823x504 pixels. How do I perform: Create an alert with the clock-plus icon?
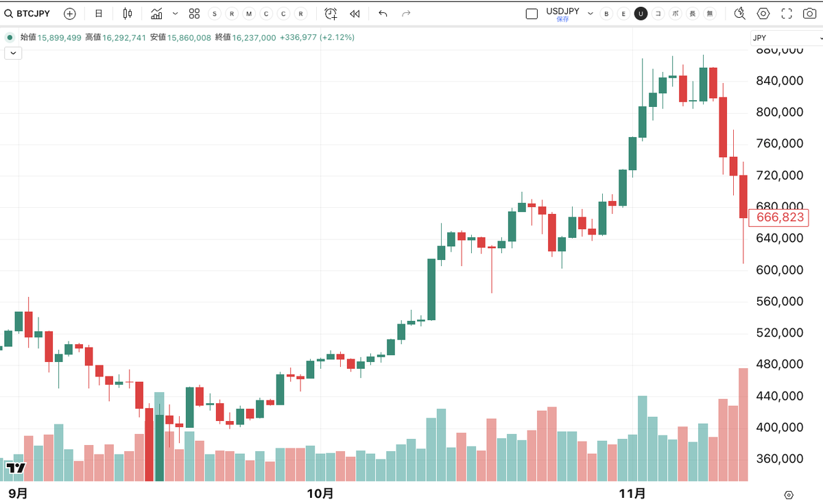(330, 13)
